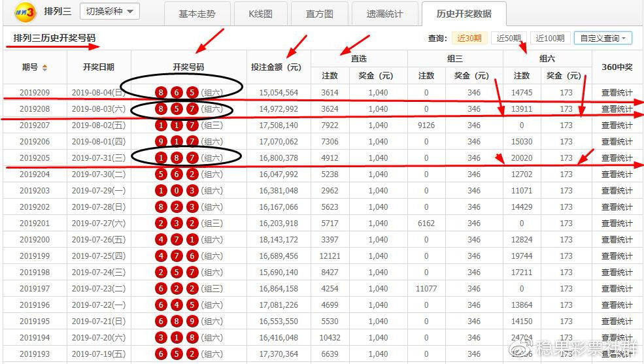Click ball 7 in issue 2019207
644x364 pixels.
192,125
